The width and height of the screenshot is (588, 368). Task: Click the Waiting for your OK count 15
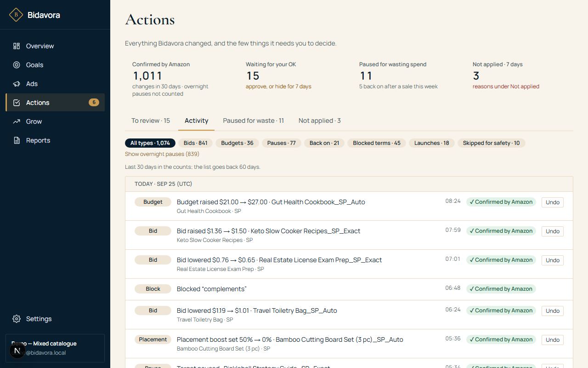tap(253, 76)
